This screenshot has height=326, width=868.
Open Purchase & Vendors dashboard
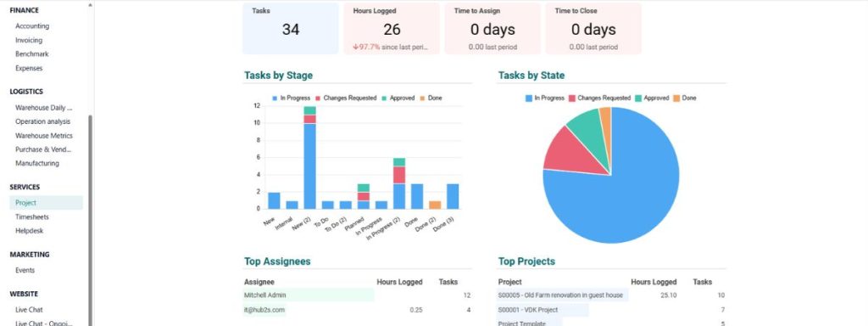[44, 149]
